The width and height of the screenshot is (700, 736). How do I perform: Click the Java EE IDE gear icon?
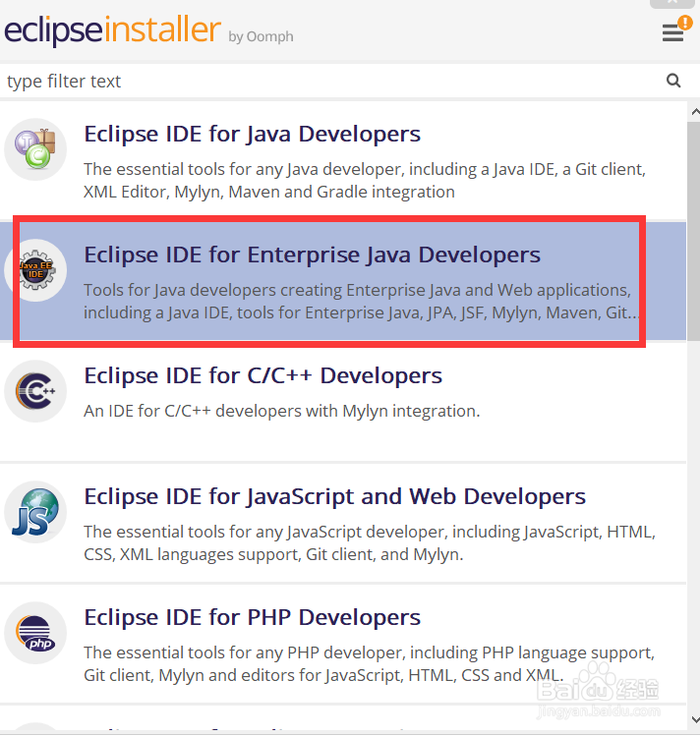click(x=35, y=270)
